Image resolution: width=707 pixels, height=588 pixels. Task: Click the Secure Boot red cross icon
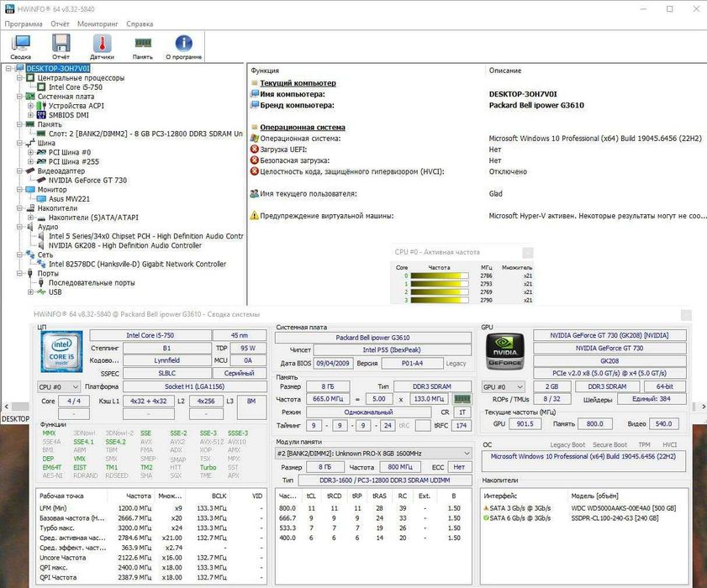pyautogui.click(x=255, y=160)
